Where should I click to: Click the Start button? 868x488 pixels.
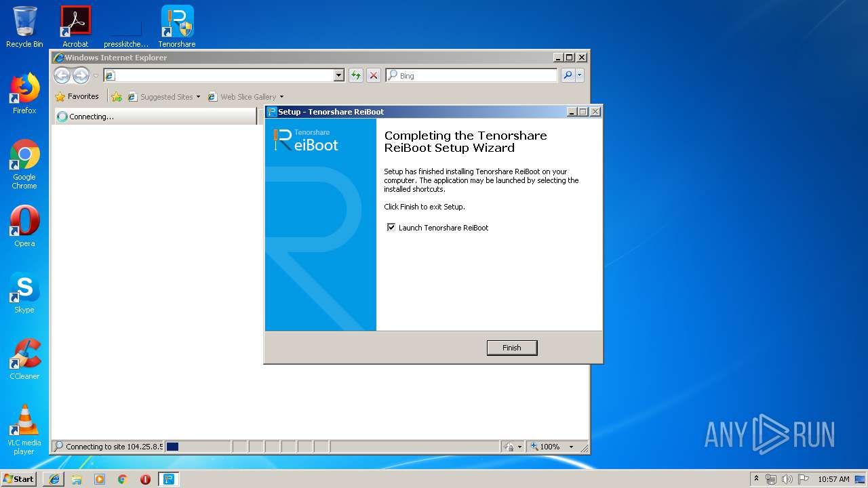18,479
